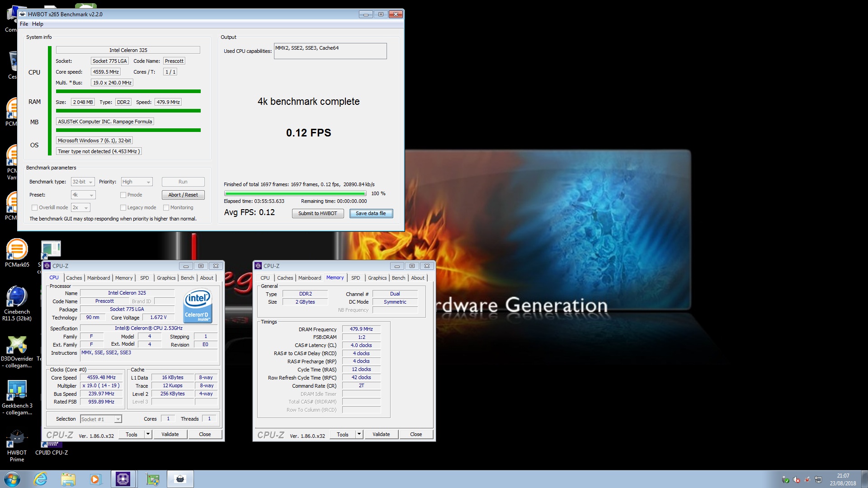868x488 pixels.
Task: Open Windows Media Player from the taskbar
Action: [x=95, y=479]
